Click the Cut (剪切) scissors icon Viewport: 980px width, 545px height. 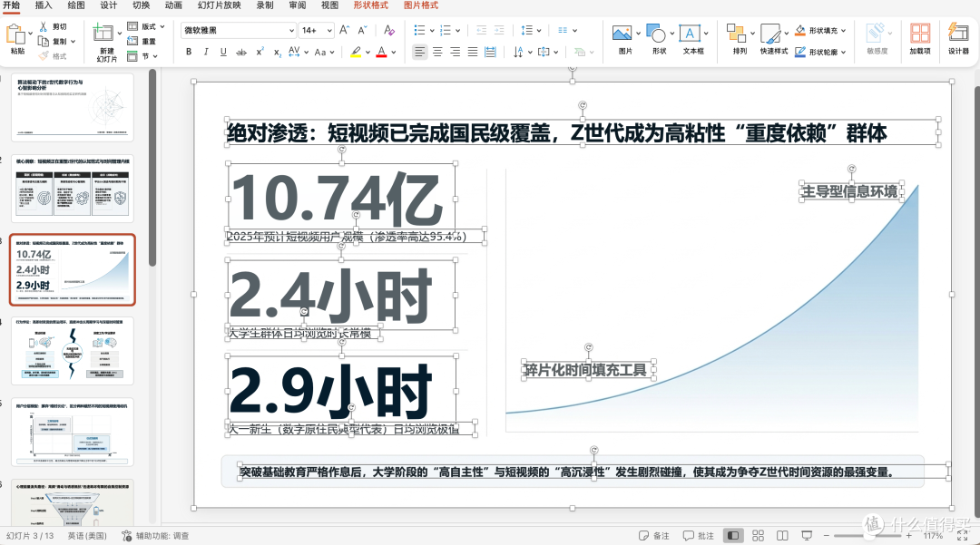click(x=44, y=27)
